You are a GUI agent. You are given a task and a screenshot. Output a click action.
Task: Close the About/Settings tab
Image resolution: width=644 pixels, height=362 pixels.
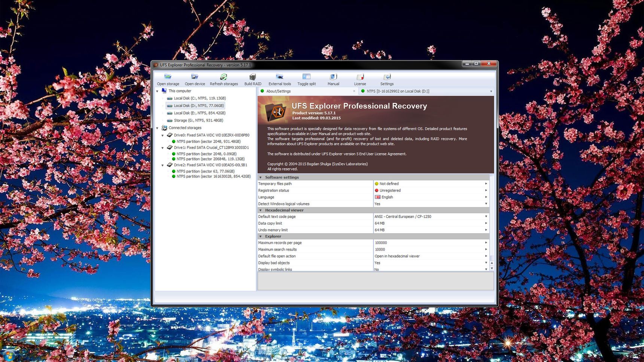[x=354, y=91]
